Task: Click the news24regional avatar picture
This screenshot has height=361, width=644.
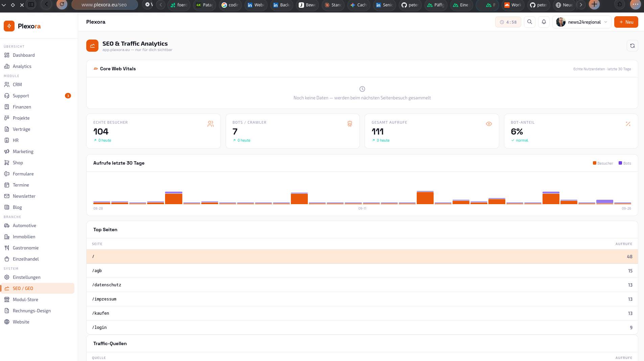Action: (561, 22)
